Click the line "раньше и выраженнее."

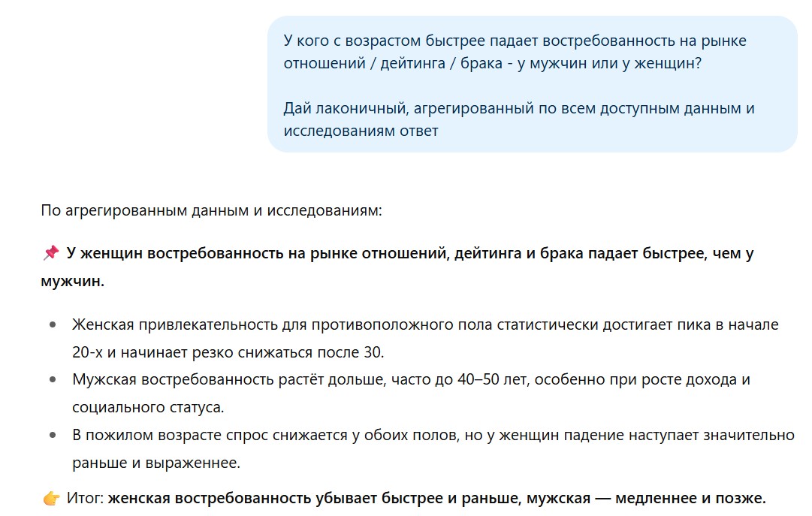tap(155, 463)
